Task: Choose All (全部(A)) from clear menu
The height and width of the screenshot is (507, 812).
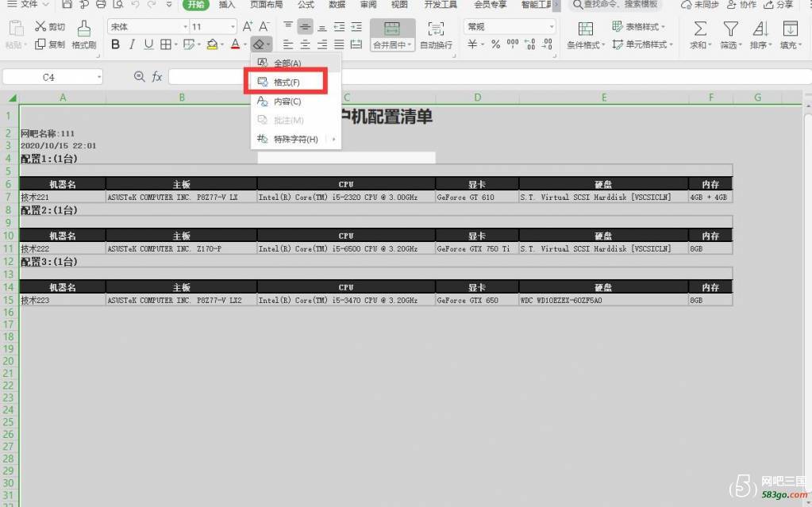Action: [296, 63]
